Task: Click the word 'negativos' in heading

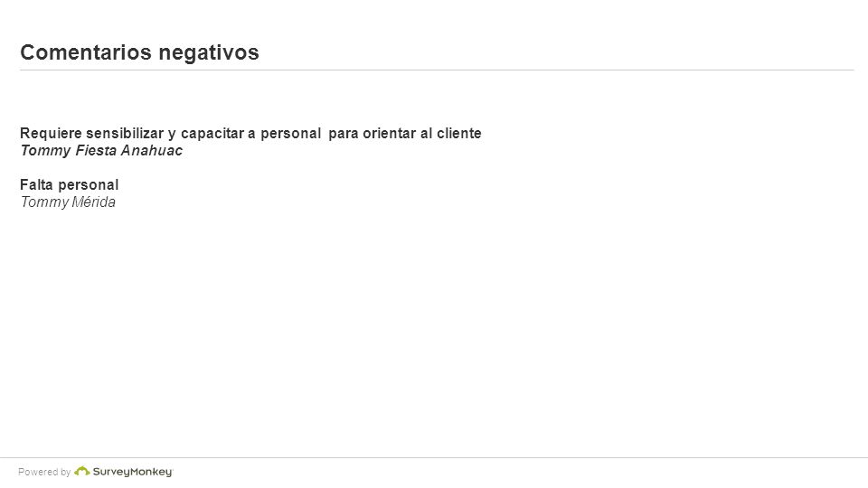Action: pyautogui.click(x=209, y=53)
